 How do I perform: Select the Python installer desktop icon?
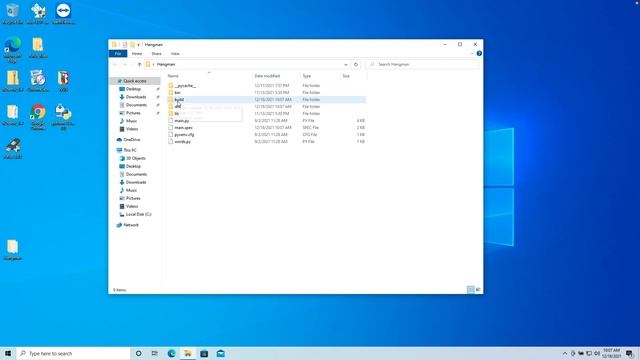point(63,117)
